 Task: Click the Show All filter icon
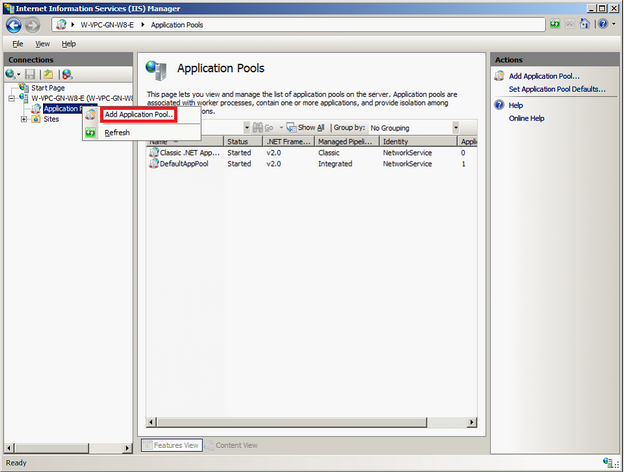coord(291,127)
